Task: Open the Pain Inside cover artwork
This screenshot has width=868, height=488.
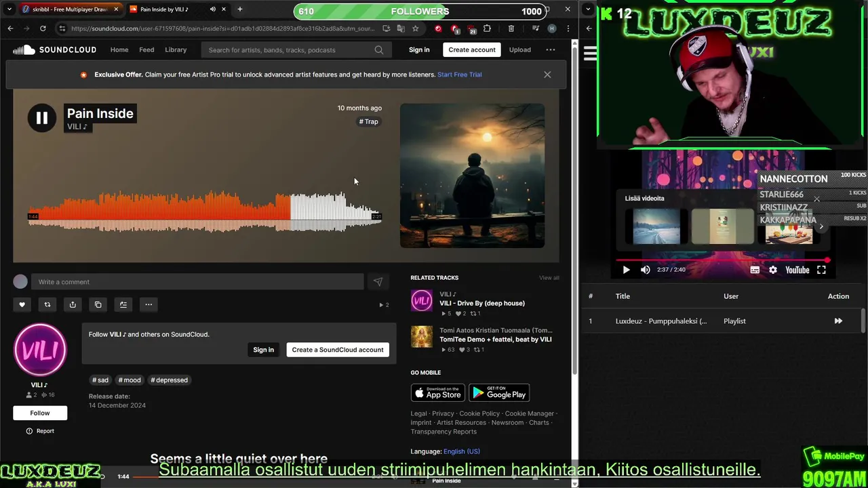Action: [x=472, y=176]
